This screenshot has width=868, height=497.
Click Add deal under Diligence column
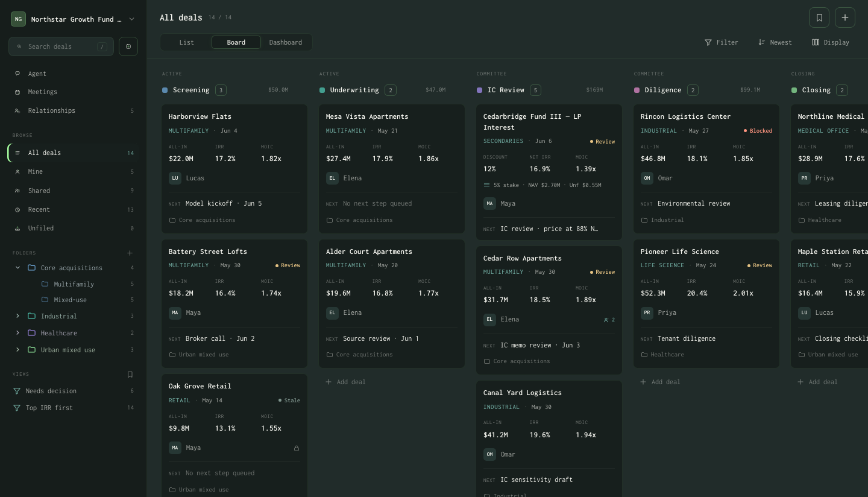pyautogui.click(x=660, y=382)
